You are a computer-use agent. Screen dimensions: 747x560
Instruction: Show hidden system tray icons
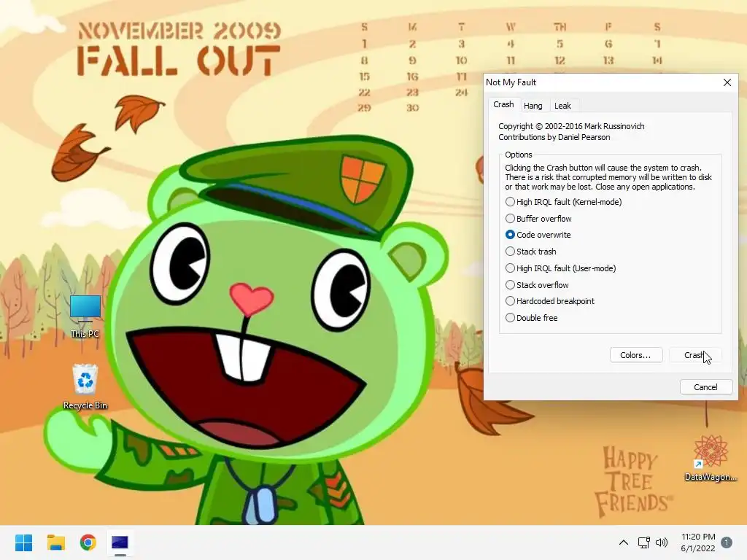(623, 542)
